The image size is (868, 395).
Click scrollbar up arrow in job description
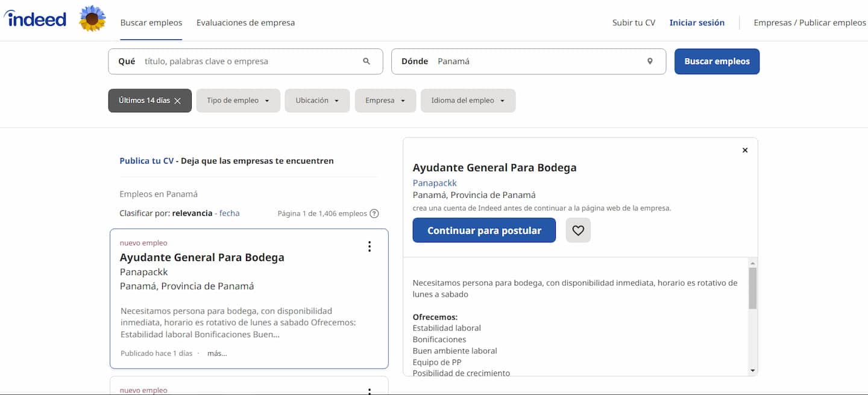click(752, 264)
